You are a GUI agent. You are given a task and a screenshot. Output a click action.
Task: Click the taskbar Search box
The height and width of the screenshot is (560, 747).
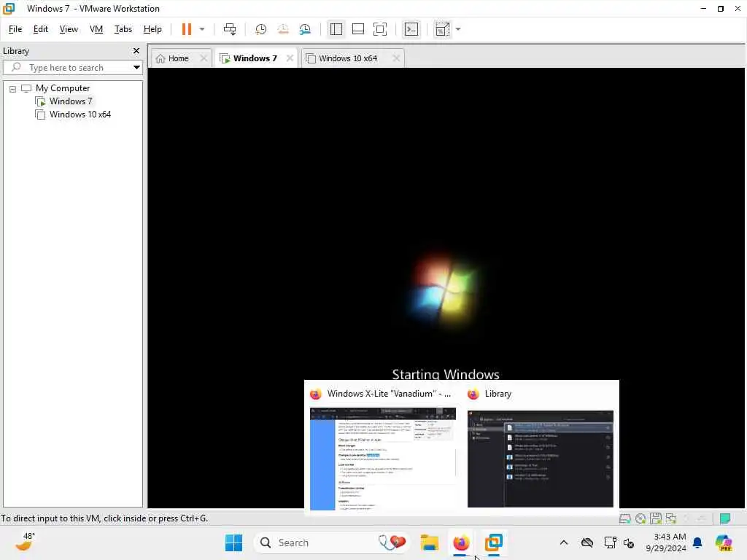pyautogui.click(x=333, y=542)
